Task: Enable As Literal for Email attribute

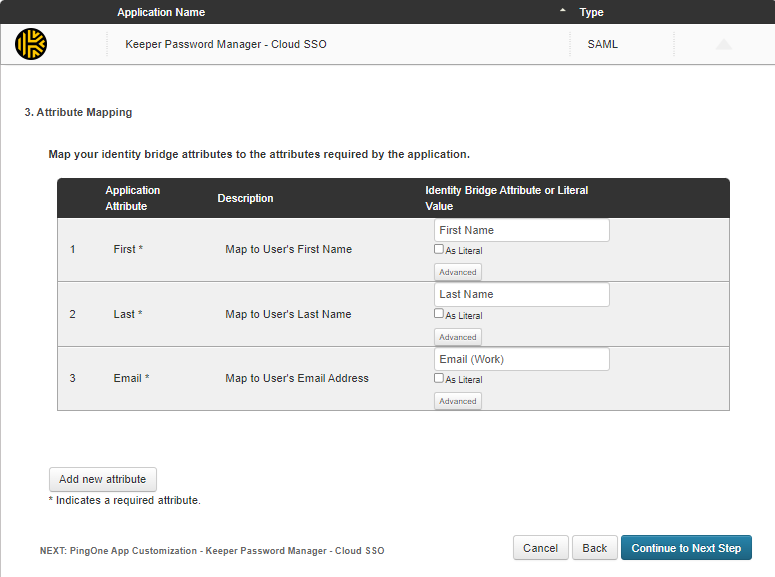Action: (x=439, y=378)
